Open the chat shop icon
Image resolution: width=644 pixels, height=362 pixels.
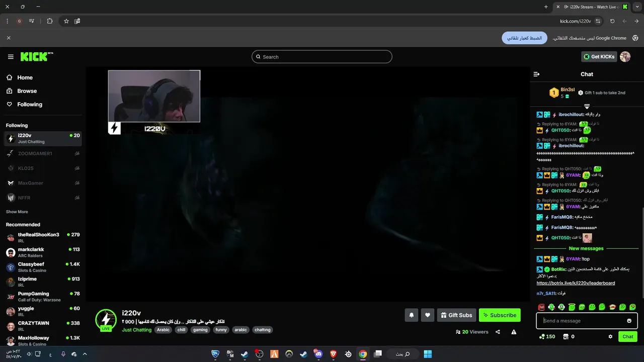tap(566, 336)
